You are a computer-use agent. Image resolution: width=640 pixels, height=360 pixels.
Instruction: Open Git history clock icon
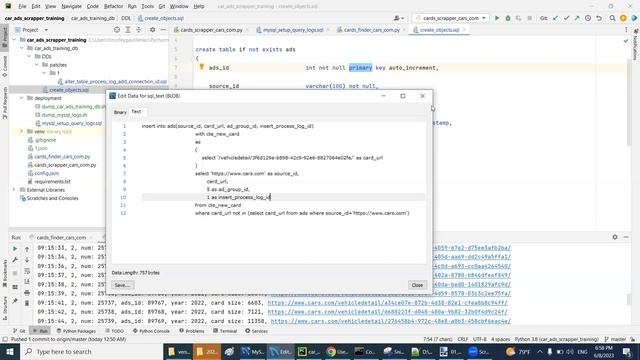click(x=588, y=18)
